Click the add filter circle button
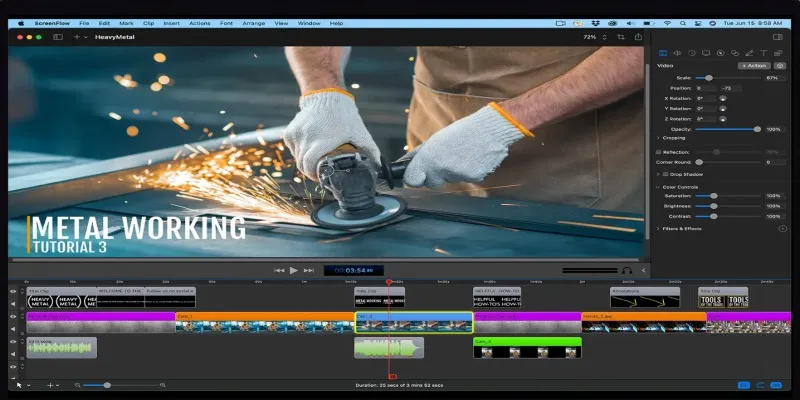This screenshot has height=400, width=800. [783, 229]
